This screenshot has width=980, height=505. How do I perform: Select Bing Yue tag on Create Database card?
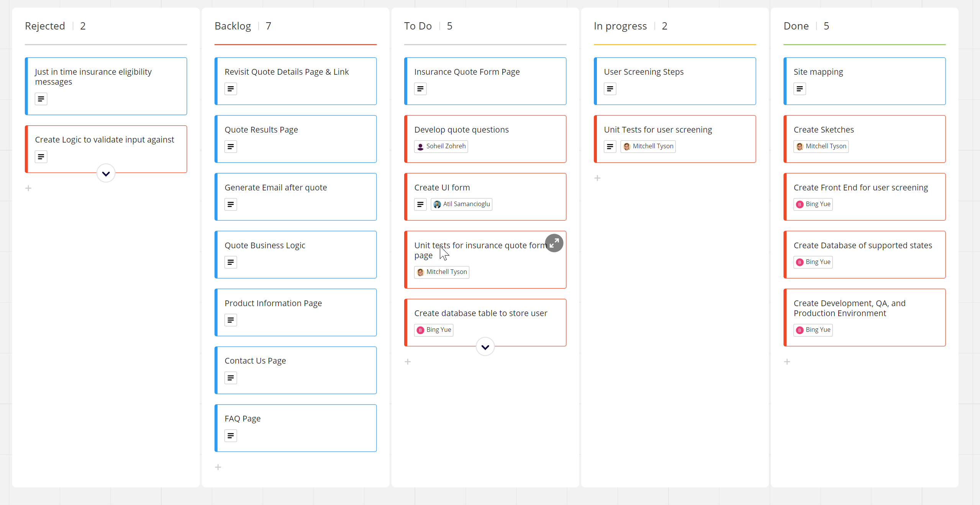pos(813,262)
